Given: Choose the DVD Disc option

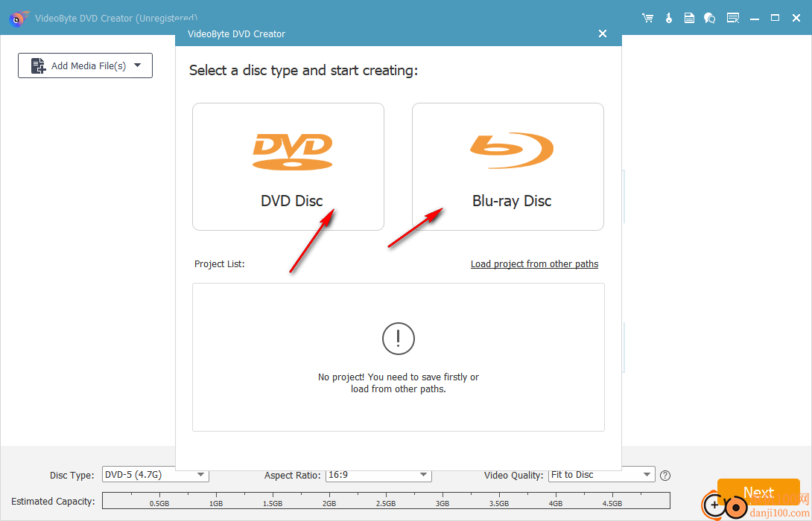Looking at the screenshot, I should pyautogui.click(x=288, y=167).
